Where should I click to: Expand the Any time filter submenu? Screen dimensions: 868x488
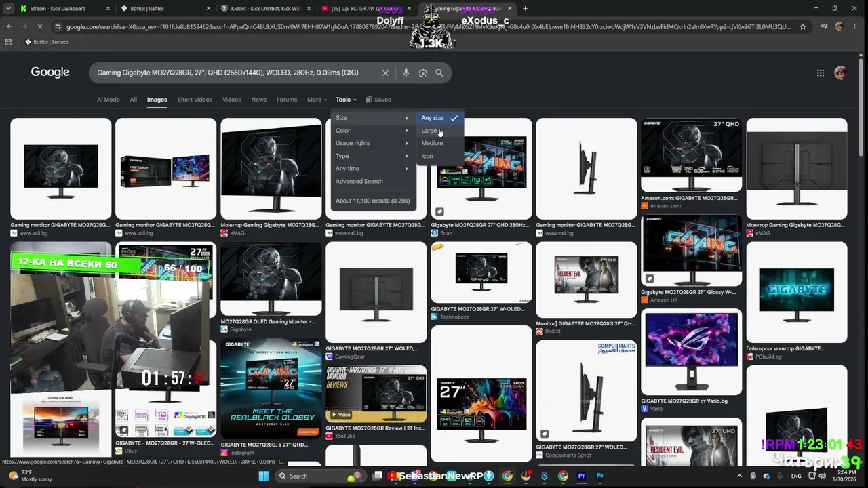(372, 168)
